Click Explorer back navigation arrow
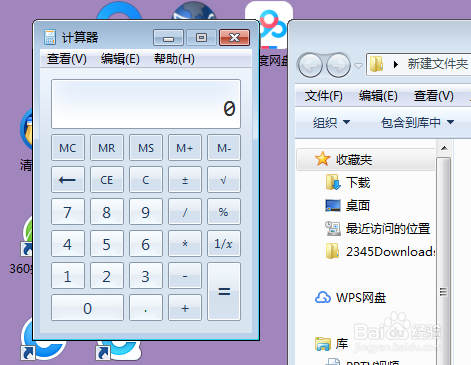This screenshot has width=471, height=365. 310,65
